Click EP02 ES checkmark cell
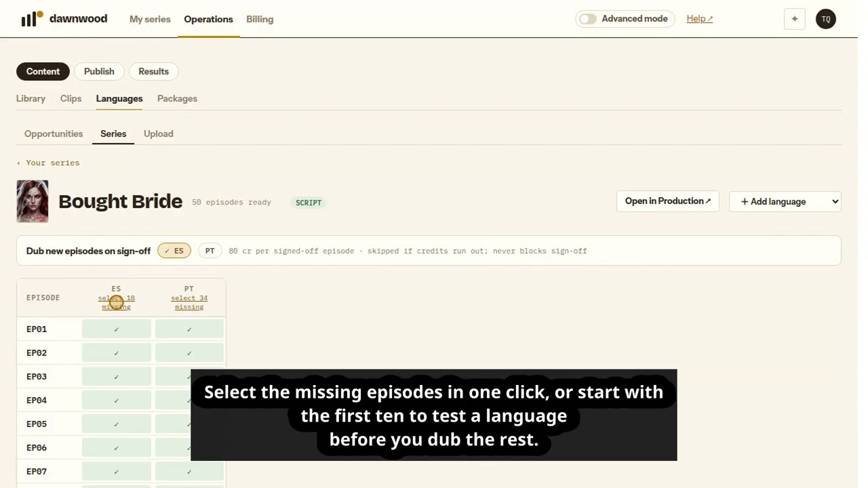This screenshot has height=488, width=868. (x=116, y=353)
